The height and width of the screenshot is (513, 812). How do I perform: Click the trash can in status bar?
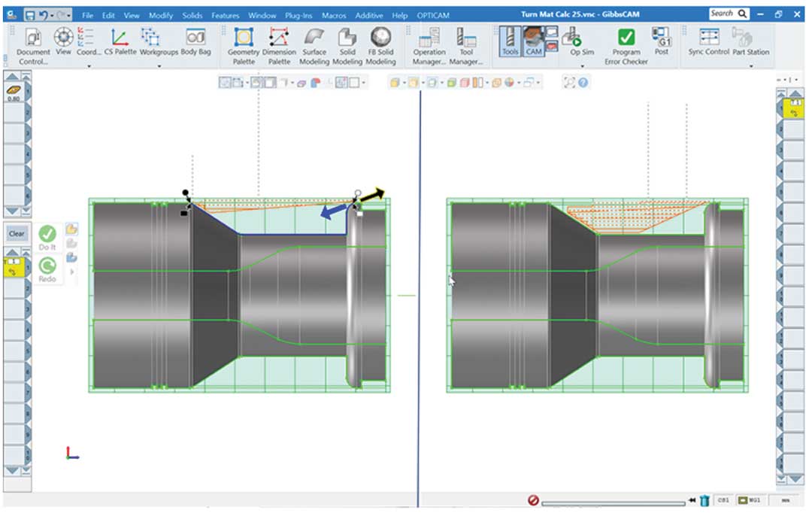point(704,500)
